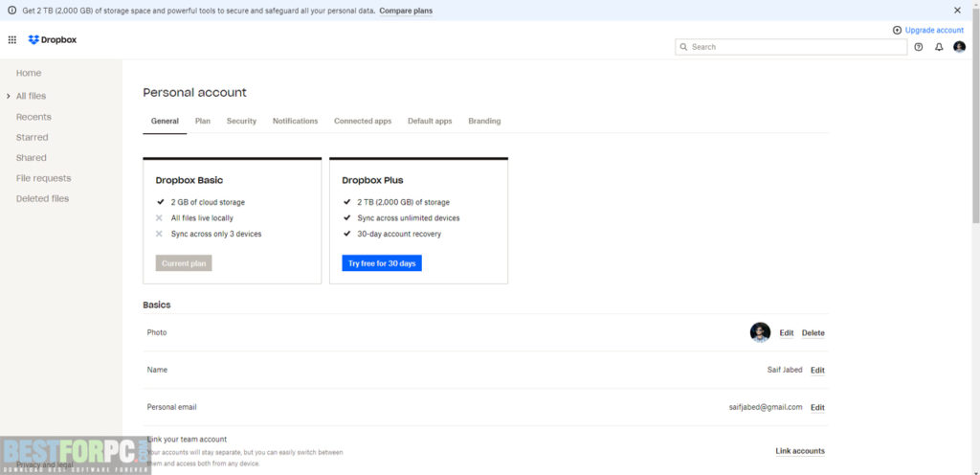Image resolution: width=980 pixels, height=475 pixels.
Task: Switch to the Notifications tab
Action: (x=295, y=122)
